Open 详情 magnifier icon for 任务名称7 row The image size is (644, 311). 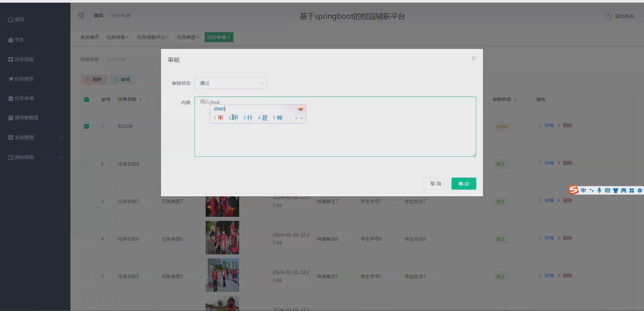[x=539, y=200]
